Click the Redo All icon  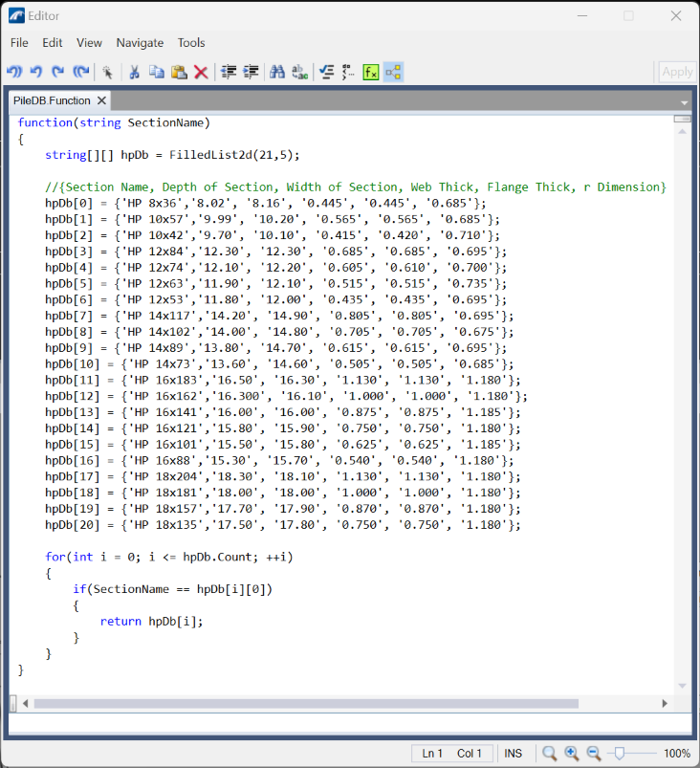click(x=81, y=73)
